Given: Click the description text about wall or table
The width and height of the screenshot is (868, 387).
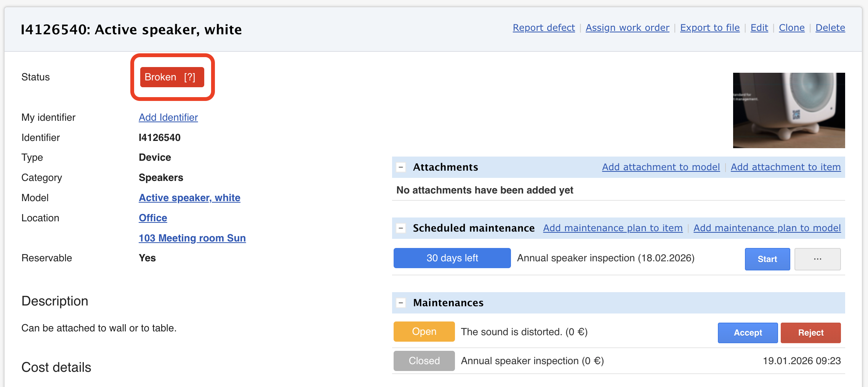Looking at the screenshot, I should pyautogui.click(x=99, y=328).
